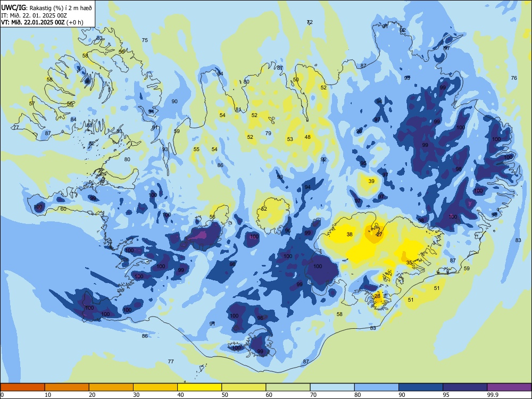The image size is (532, 399).
Task: Click the purple above-99.9 legend swatch
Action: tap(509, 387)
